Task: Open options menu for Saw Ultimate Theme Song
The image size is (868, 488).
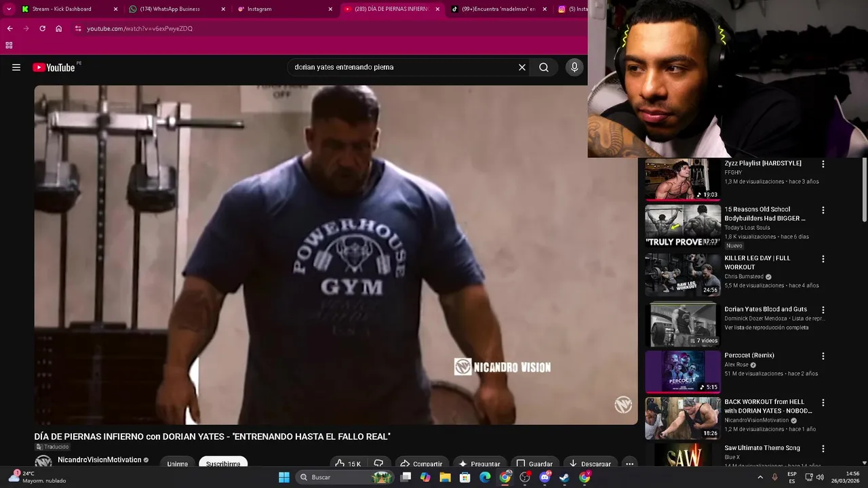Action: (823, 449)
